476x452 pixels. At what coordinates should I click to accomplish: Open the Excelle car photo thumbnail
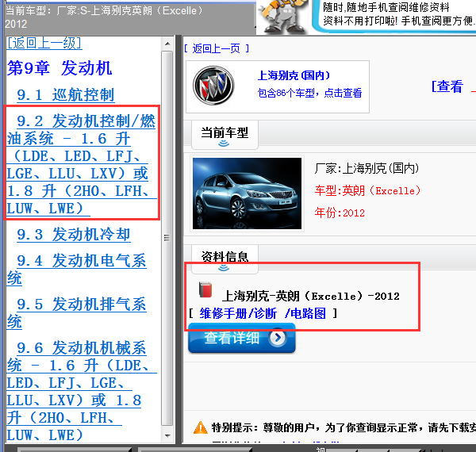tap(247, 193)
